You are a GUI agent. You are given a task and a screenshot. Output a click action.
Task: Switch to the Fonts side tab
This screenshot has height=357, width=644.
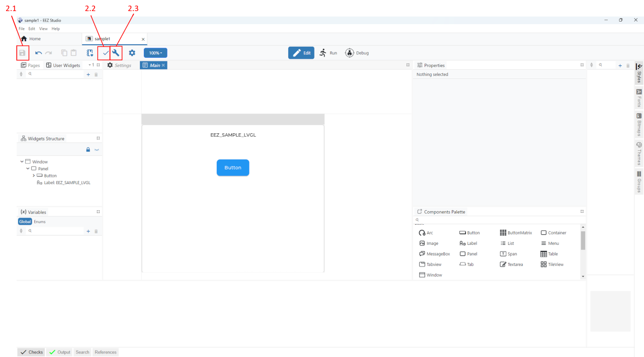point(639,98)
